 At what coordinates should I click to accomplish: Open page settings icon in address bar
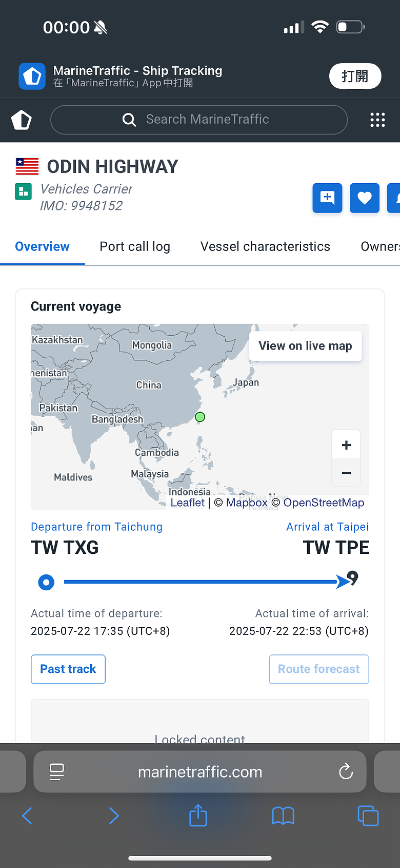(x=57, y=771)
